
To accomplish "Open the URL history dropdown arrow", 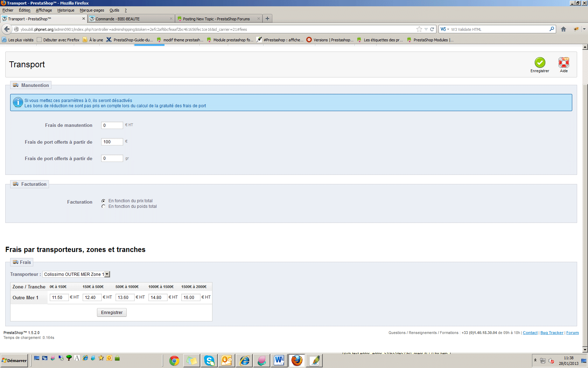I will tap(426, 29).
